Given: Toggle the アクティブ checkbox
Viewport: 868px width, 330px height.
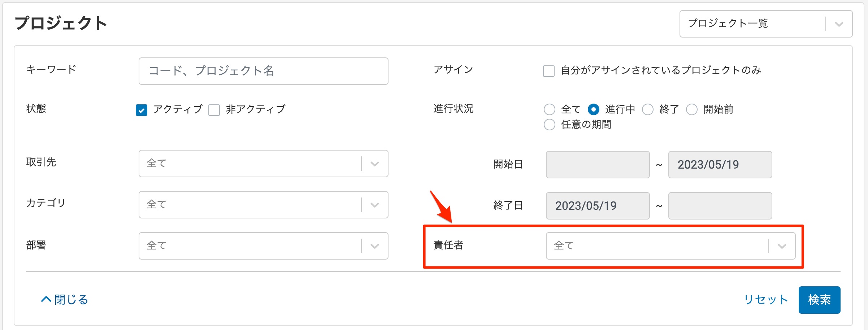Looking at the screenshot, I should [x=142, y=110].
